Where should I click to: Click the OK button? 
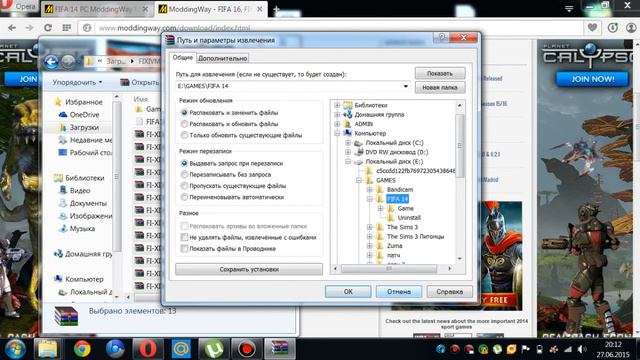click(348, 291)
